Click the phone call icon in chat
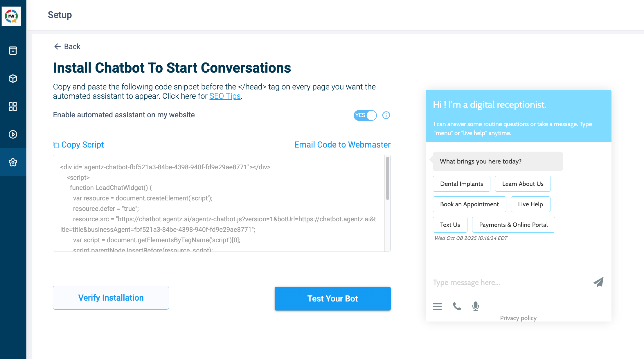 click(457, 306)
